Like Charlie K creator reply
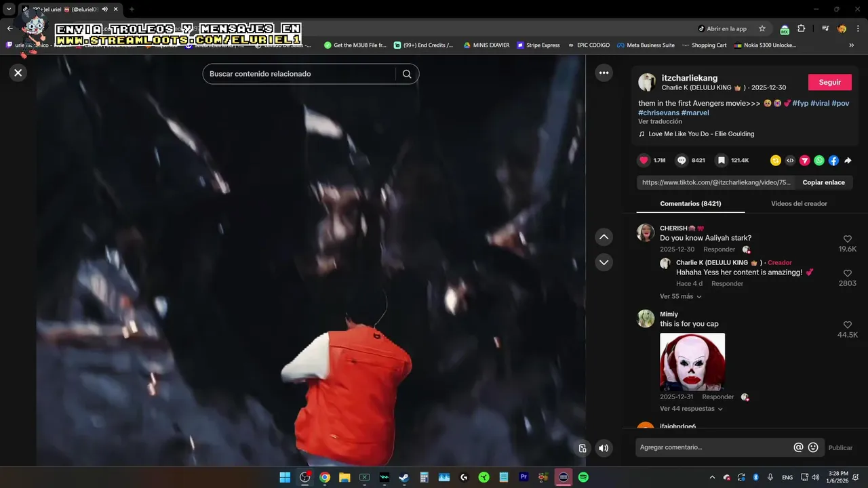Screen dimensions: 868x488 (848, 273)
